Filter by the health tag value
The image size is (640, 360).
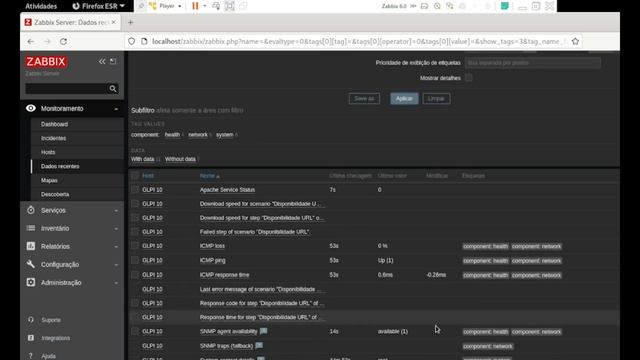172,135
